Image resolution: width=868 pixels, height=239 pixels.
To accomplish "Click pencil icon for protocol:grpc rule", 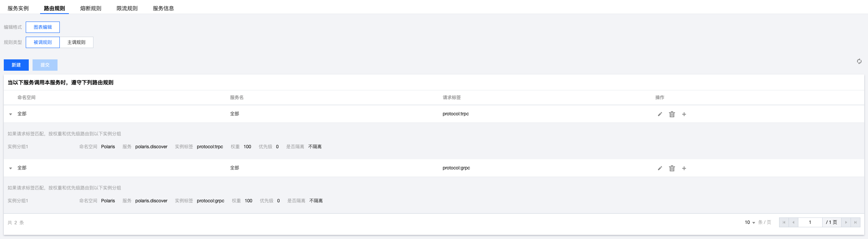I will click(x=660, y=168).
